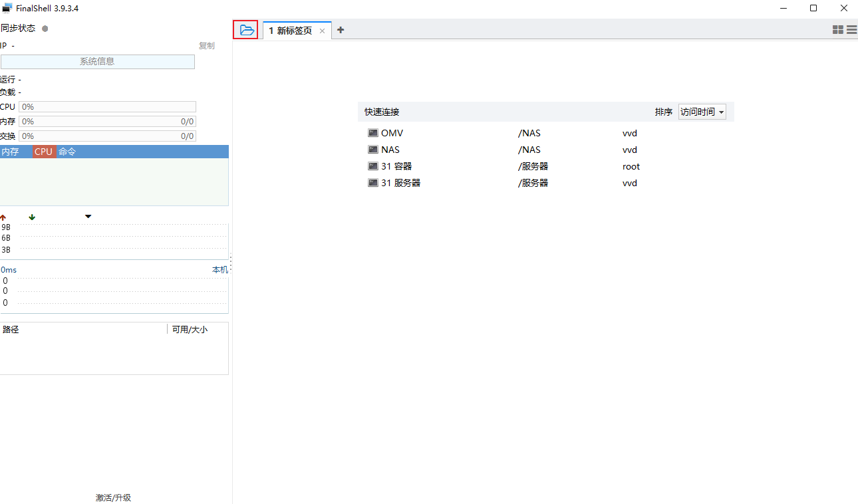Viewport: 858px width, 504px height.
Task: Click the 同步状态 label
Action: click(18, 29)
